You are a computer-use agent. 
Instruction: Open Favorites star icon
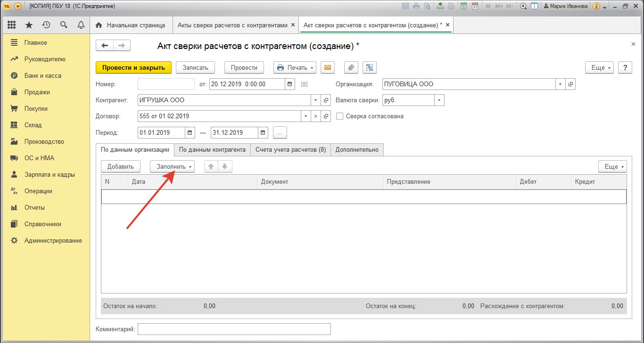(29, 25)
